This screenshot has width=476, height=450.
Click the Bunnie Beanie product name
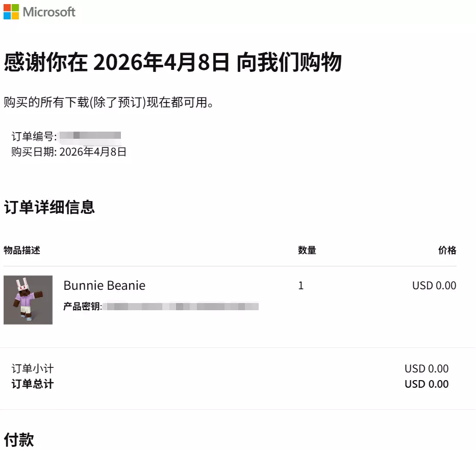pos(104,286)
